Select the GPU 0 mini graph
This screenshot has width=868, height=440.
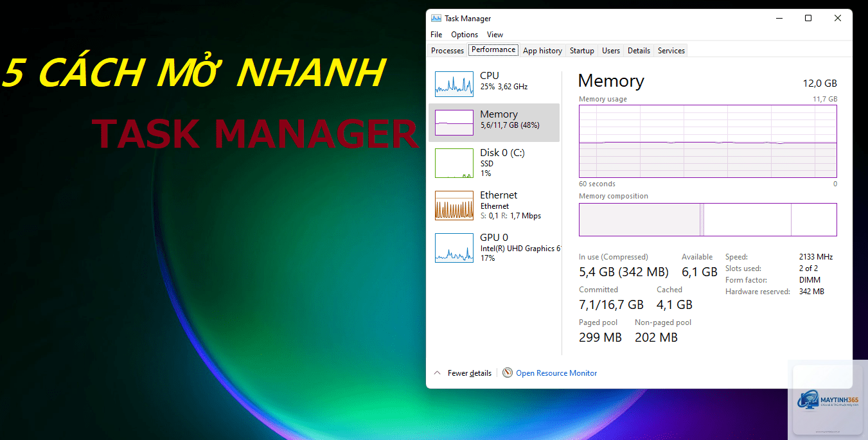tap(454, 248)
